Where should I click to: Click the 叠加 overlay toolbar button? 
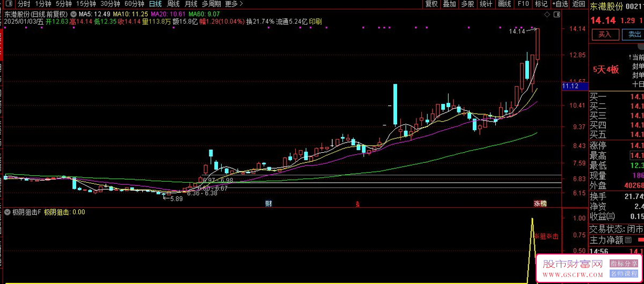point(450,4)
